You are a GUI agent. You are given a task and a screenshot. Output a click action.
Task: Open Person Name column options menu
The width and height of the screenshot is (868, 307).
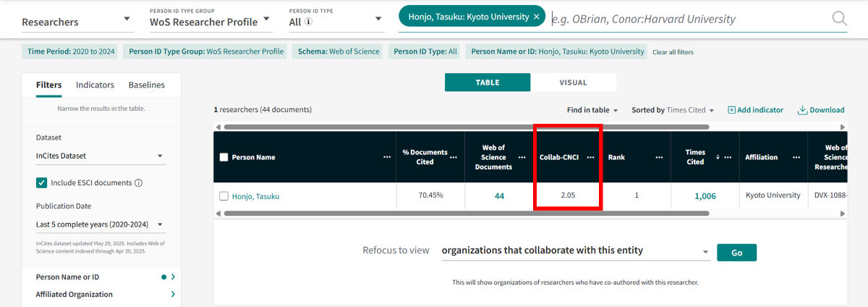click(387, 157)
